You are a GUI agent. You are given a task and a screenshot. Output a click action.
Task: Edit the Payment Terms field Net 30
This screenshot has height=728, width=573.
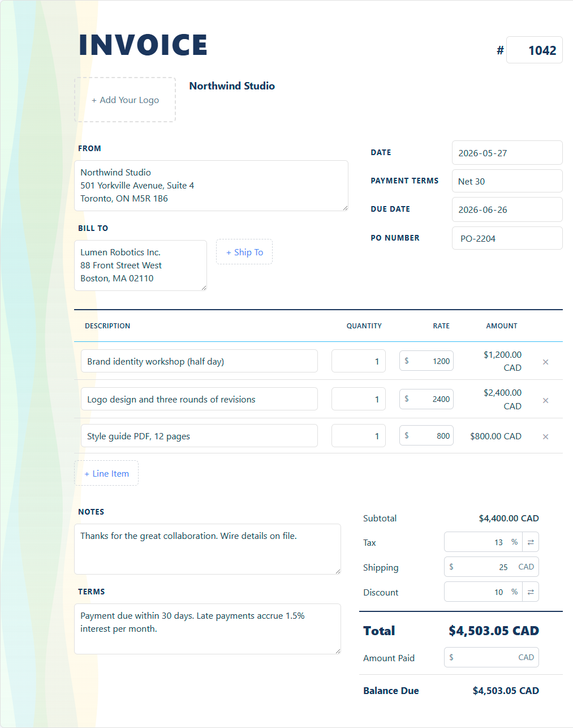pyautogui.click(x=507, y=181)
